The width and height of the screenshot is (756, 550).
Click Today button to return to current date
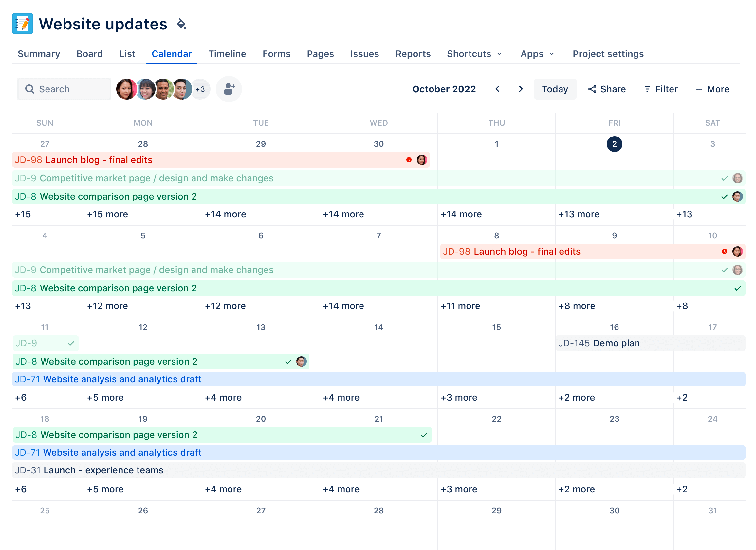pyautogui.click(x=554, y=89)
